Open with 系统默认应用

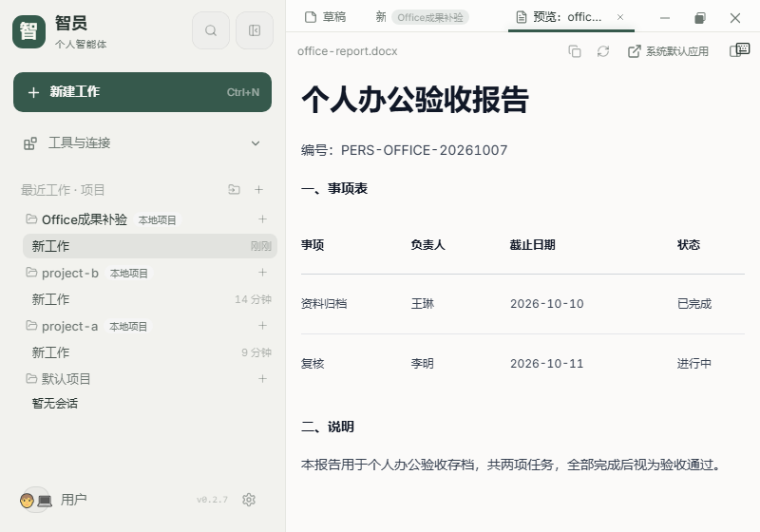click(x=668, y=51)
